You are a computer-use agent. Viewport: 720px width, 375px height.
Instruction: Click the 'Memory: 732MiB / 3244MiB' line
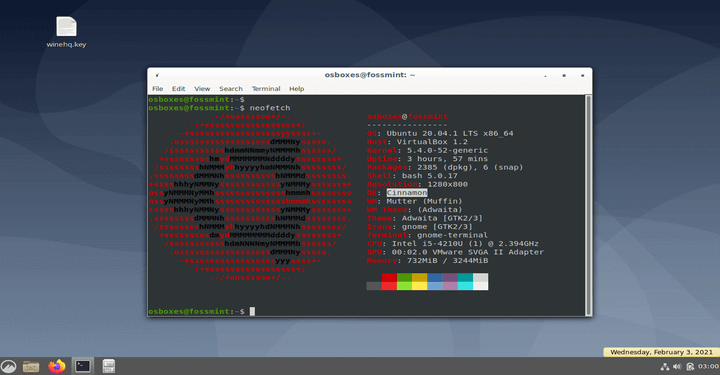pos(427,261)
